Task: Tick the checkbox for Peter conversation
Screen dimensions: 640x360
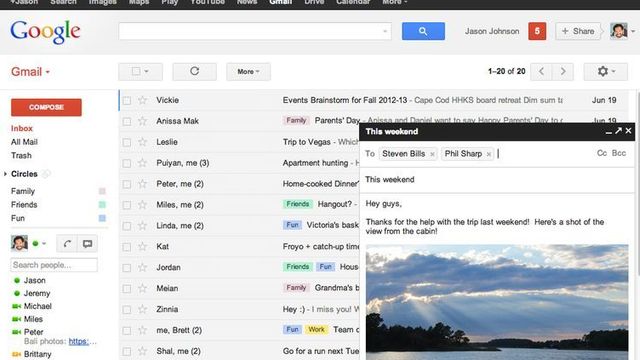Action: point(127,184)
